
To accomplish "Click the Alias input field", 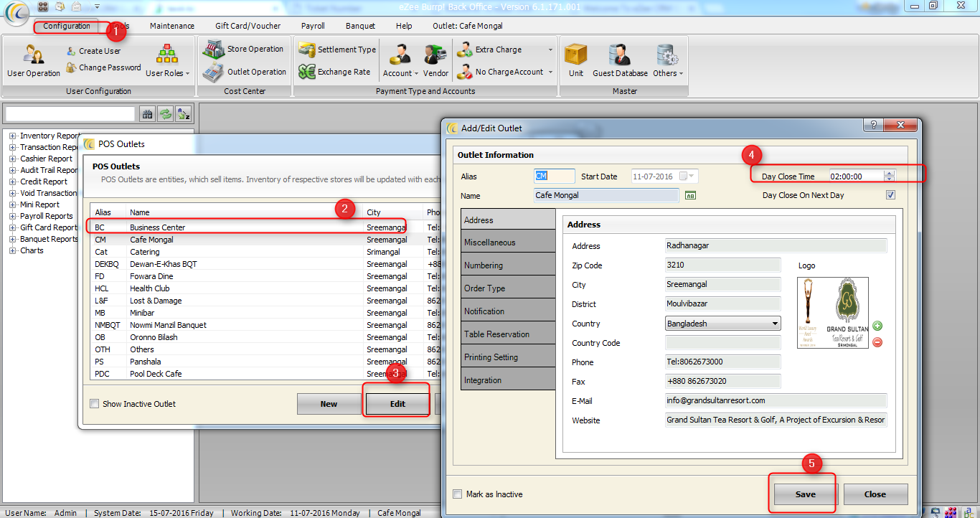I will (x=555, y=176).
